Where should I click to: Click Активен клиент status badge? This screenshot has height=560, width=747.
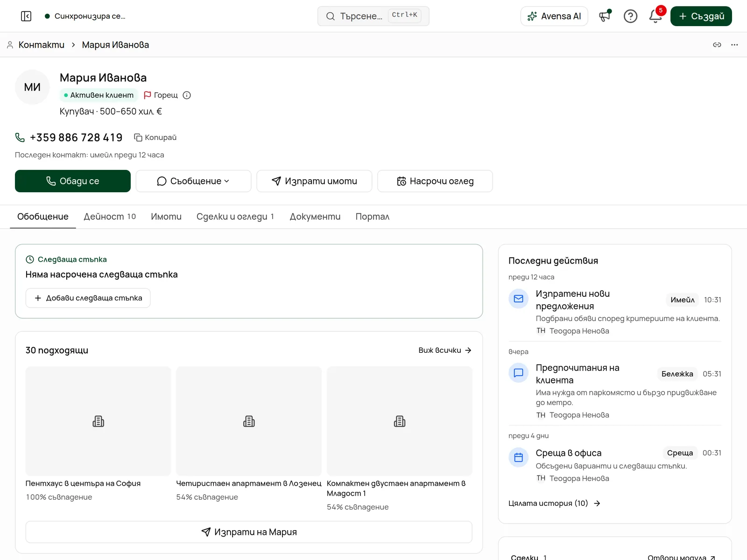pyautogui.click(x=99, y=95)
